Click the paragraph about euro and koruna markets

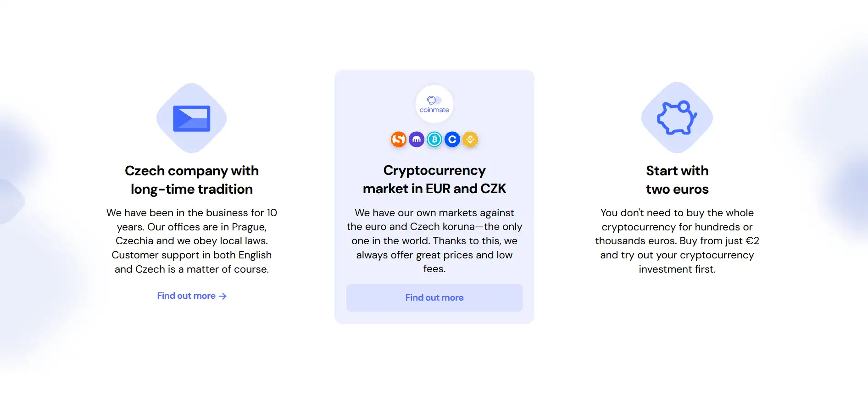click(x=434, y=241)
